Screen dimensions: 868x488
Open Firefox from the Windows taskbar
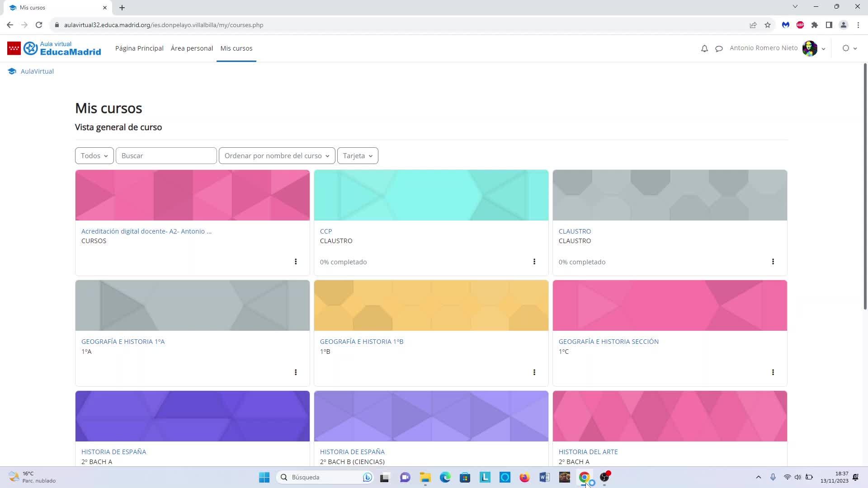(x=524, y=477)
